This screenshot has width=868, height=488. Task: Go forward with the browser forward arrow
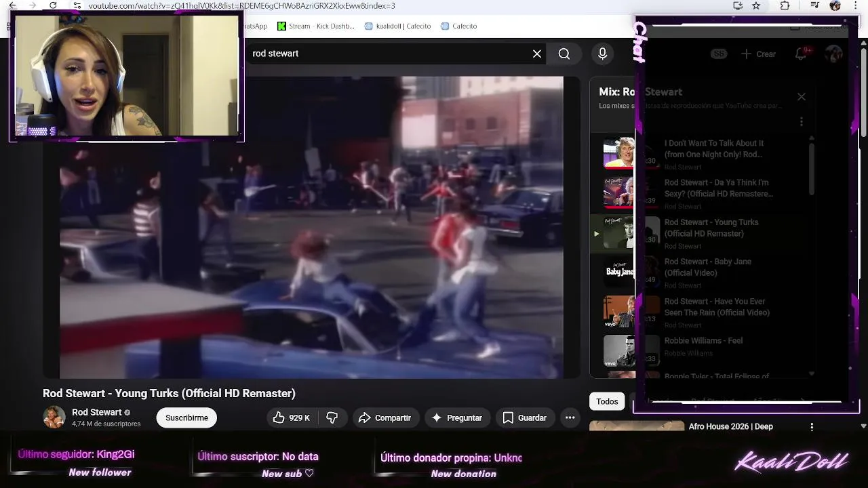(33, 5)
